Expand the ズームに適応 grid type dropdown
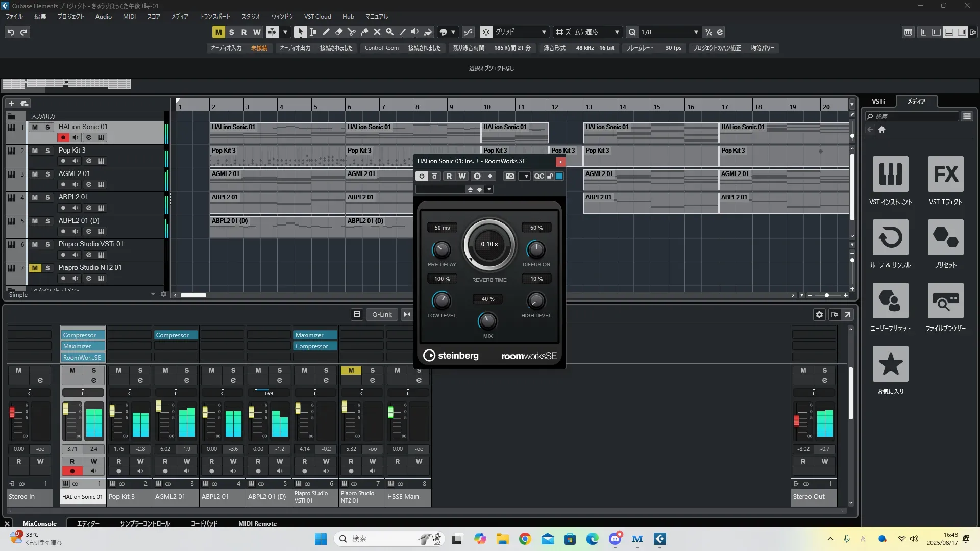Viewport: 980px width, 551px height. click(617, 32)
